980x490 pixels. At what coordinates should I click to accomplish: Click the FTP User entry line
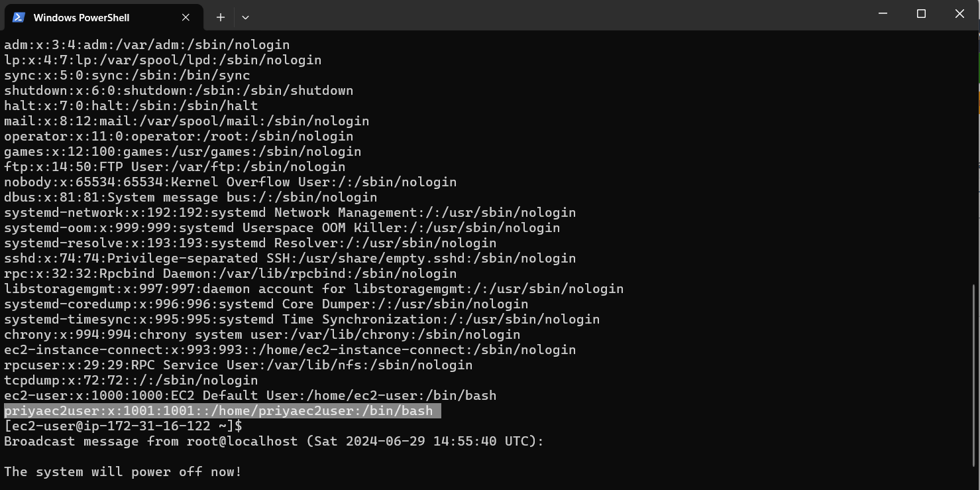click(174, 167)
